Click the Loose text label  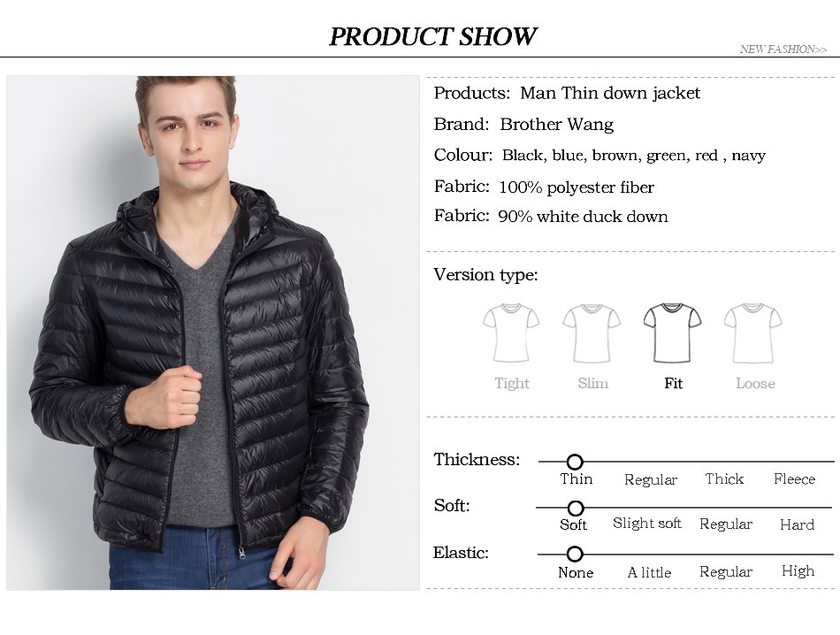[x=755, y=384]
